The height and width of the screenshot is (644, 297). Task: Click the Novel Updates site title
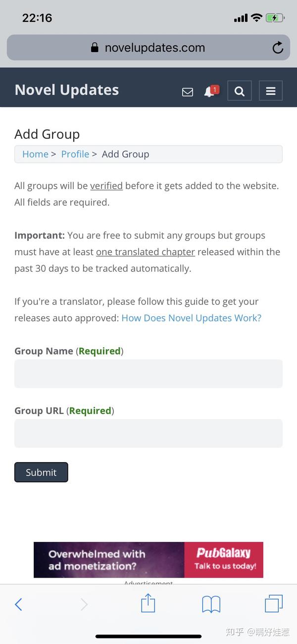pos(67,90)
